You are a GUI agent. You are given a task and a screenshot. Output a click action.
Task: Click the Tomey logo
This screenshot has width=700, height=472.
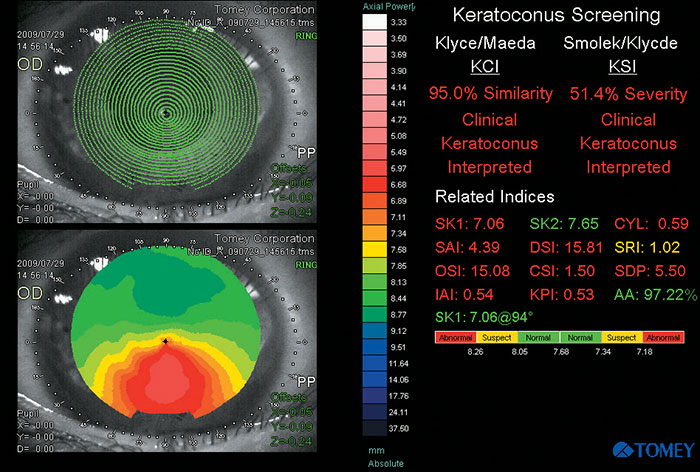point(654,450)
